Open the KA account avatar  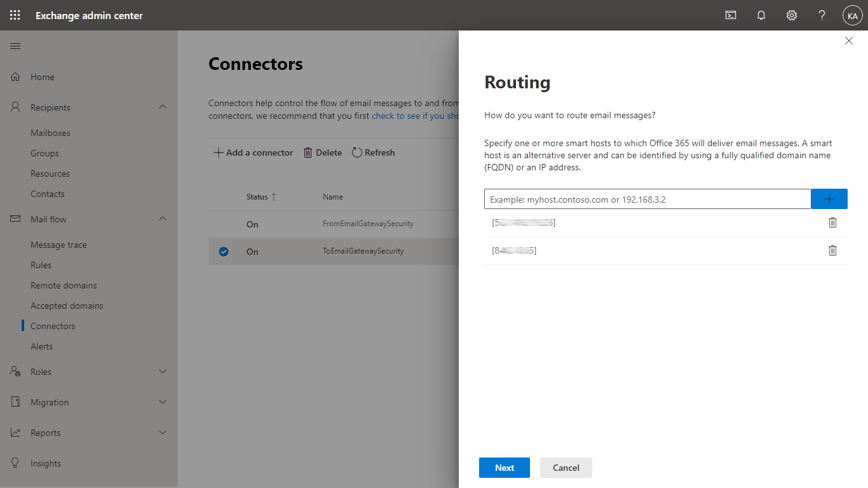tap(852, 15)
